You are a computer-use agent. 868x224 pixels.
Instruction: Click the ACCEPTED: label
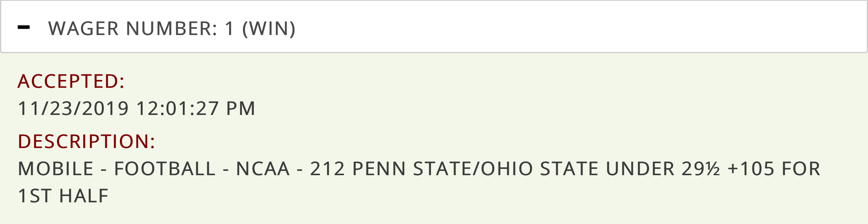coord(71,81)
